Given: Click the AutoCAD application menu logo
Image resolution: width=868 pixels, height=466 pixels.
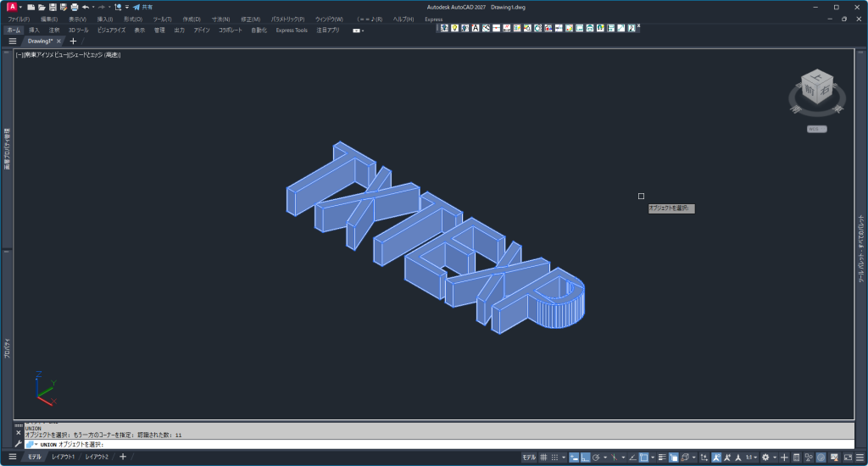Looking at the screenshot, I should click(12, 7).
